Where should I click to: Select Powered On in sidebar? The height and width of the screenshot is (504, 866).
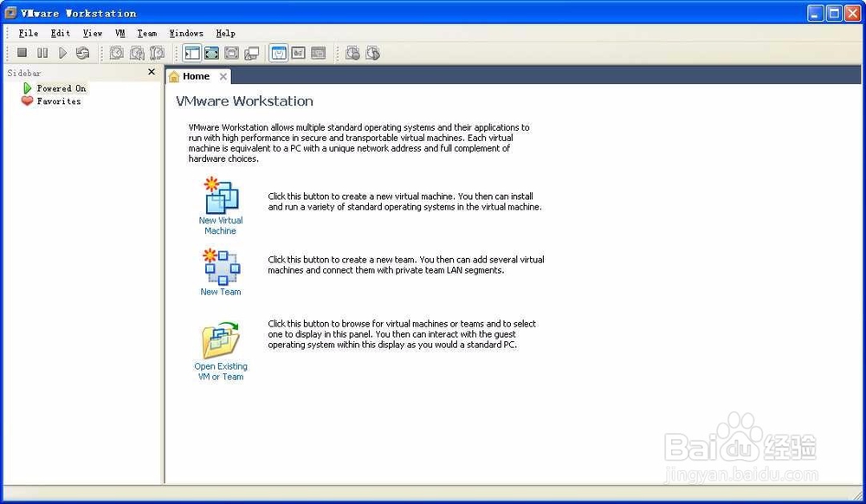[x=61, y=88]
